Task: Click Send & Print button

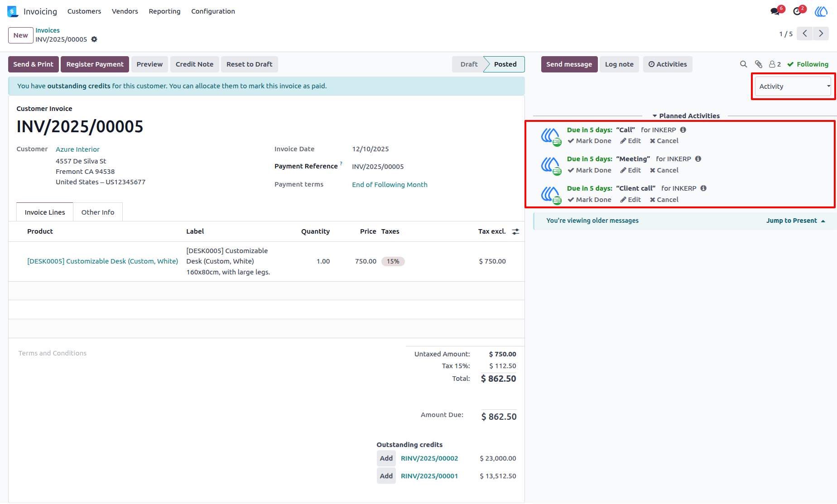Action: point(33,64)
